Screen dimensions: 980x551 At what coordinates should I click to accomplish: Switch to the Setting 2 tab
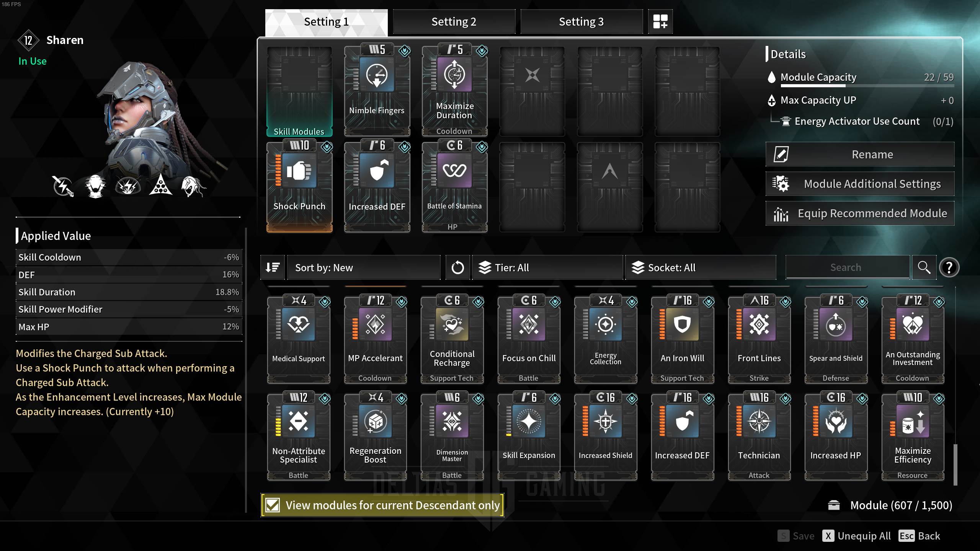(454, 22)
